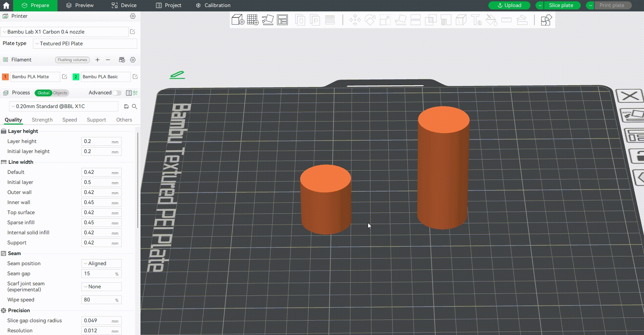Click the lock icon on the plate edge
Screen dimensions: 644x335
coord(637,156)
